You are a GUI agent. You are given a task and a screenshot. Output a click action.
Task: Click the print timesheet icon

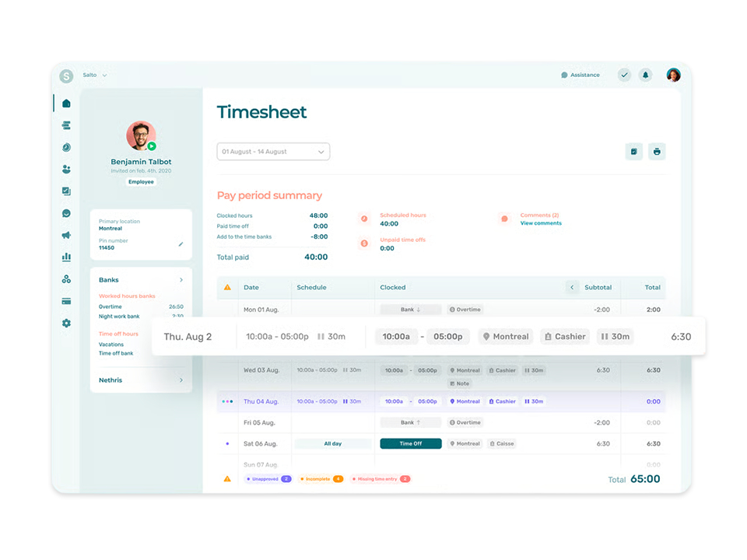click(x=657, y=152)
